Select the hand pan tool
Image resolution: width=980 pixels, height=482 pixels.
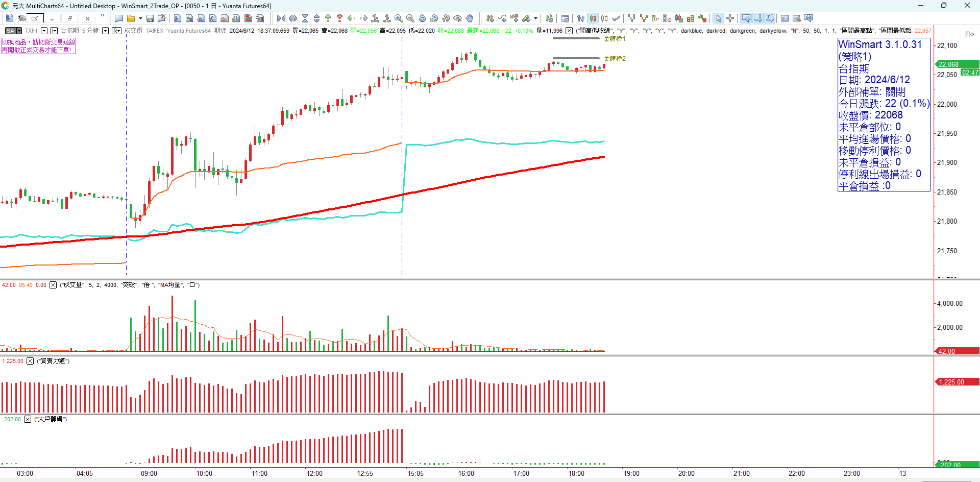pyautogui.click(x=469, y=18)
